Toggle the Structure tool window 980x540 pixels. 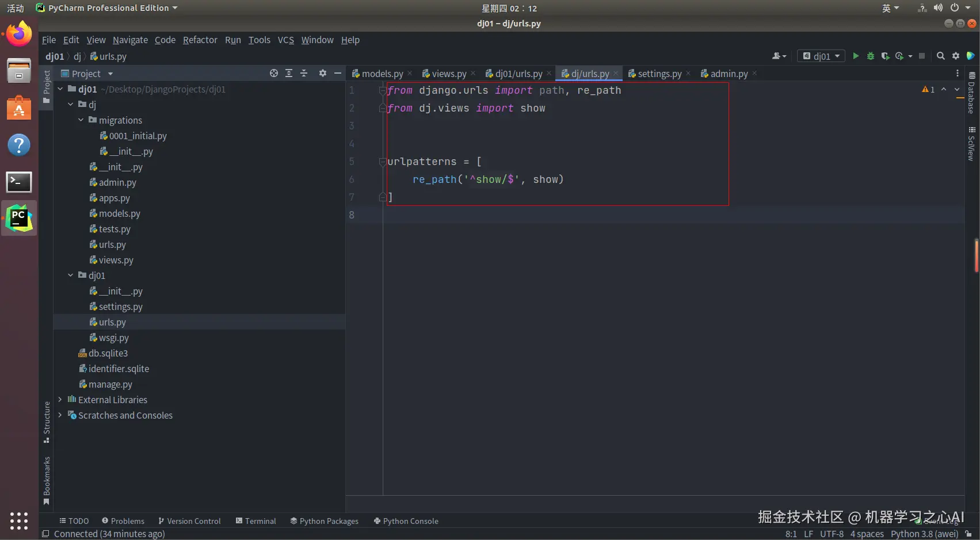[x=47, y=422]
